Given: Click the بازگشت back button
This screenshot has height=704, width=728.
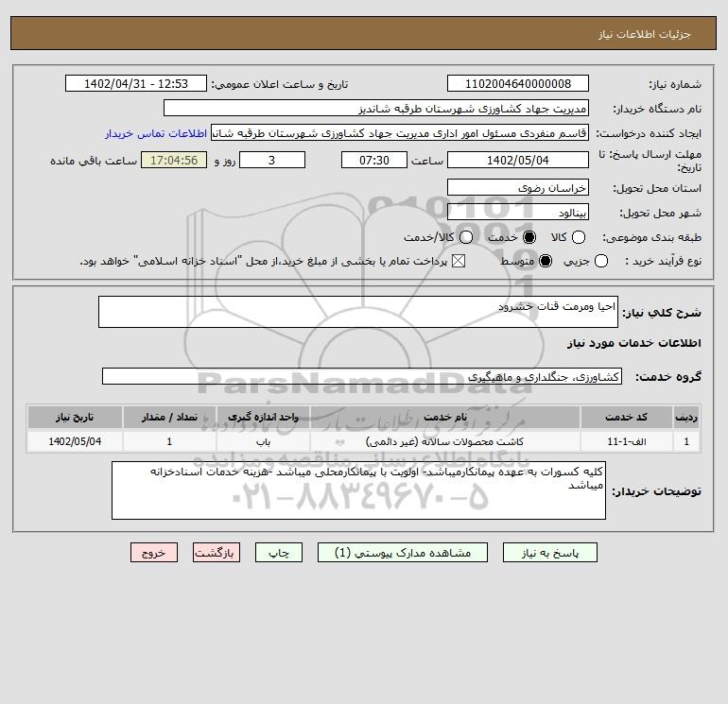Looking at the screenshot, I should point(217,553).
